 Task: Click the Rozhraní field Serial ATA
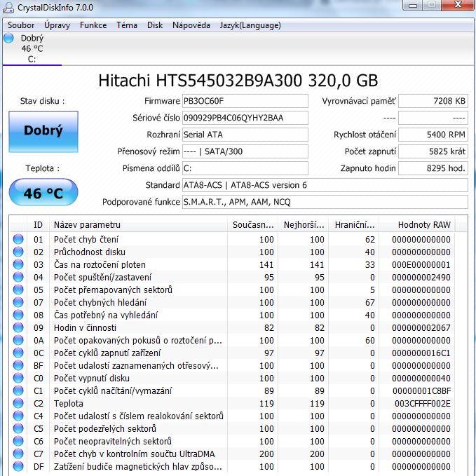coord(245,135)
